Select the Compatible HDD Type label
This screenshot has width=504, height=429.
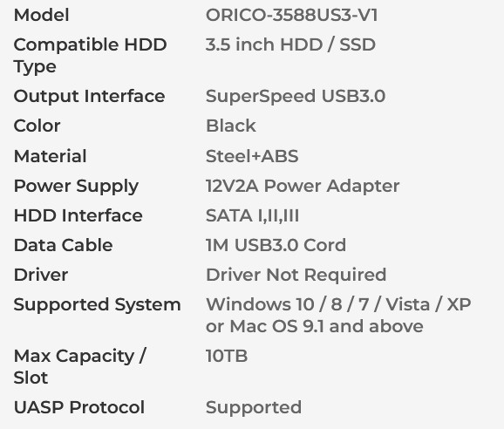(91, 56)
